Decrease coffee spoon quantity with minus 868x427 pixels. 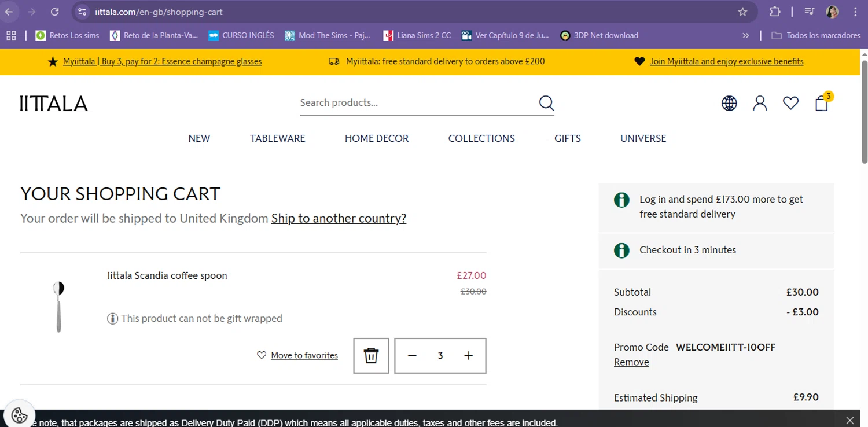point(412,355)
